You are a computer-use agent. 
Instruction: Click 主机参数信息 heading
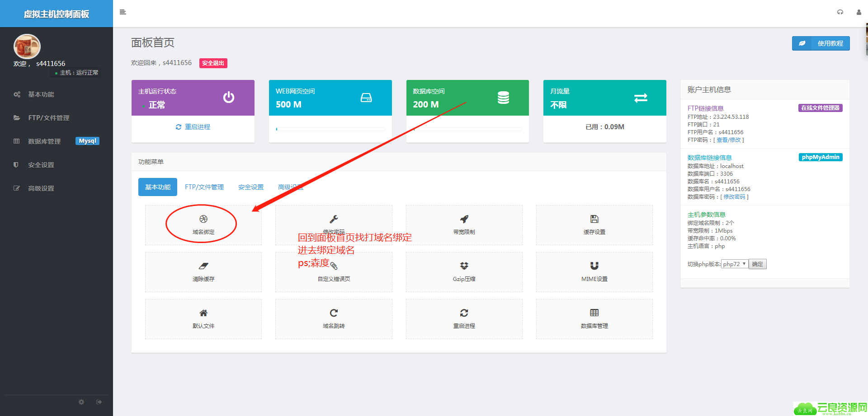(706, 215)
